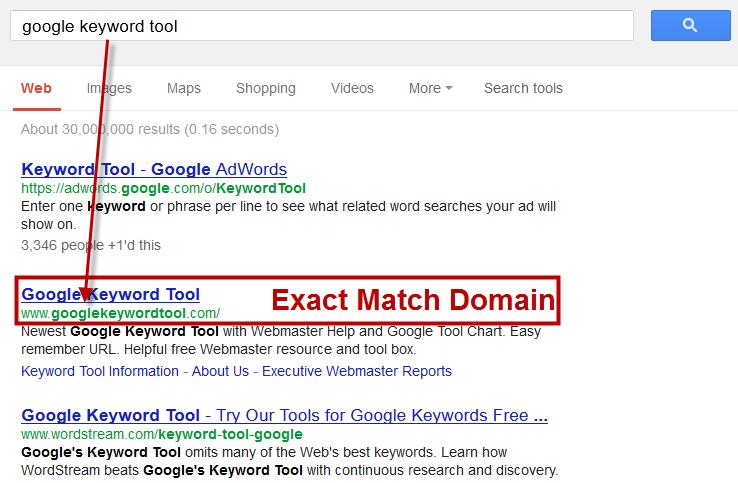This screenshot has width=738, height=483.
Task: Go to the Shopping tab
Action: 265,88
